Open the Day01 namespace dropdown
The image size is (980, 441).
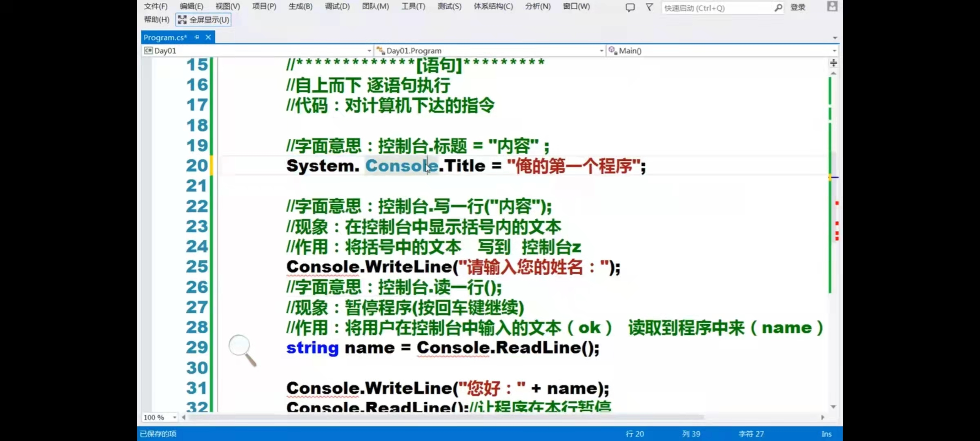(369, 50)
